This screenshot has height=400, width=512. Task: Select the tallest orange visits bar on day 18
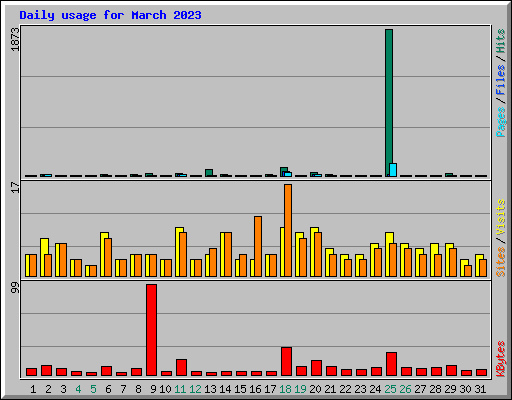click(288, 230)
